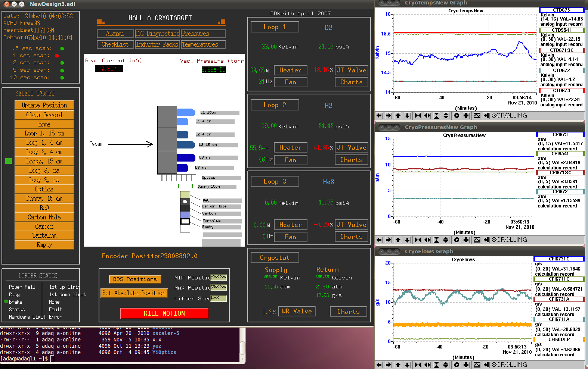Screen dimensions: 588x369
Task: Select Optics target
Action: click(44, 190)
